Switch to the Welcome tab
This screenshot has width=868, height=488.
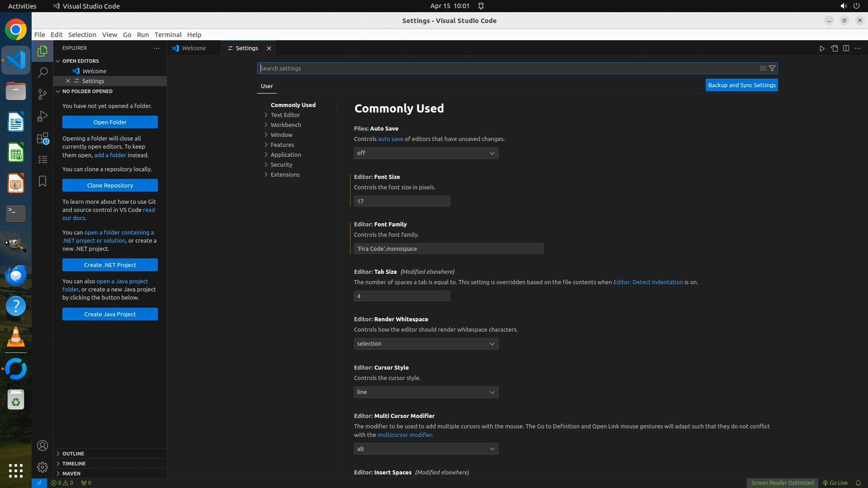[193, 48]
